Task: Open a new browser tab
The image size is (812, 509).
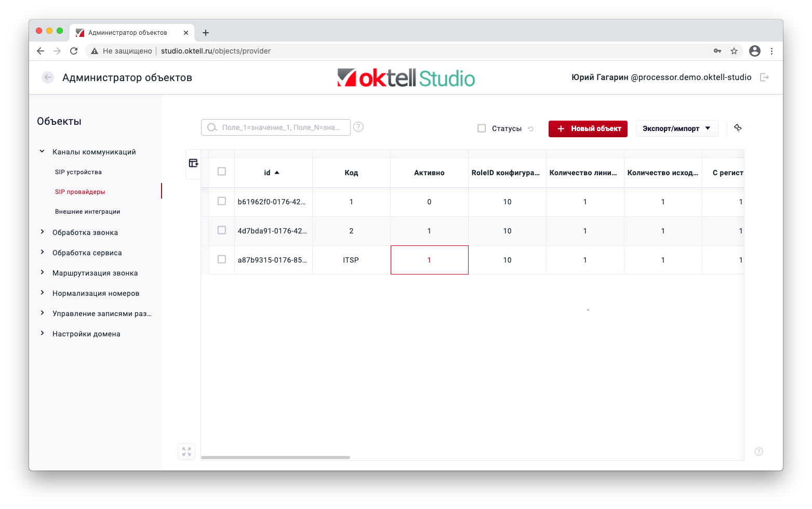Action: 206,33
